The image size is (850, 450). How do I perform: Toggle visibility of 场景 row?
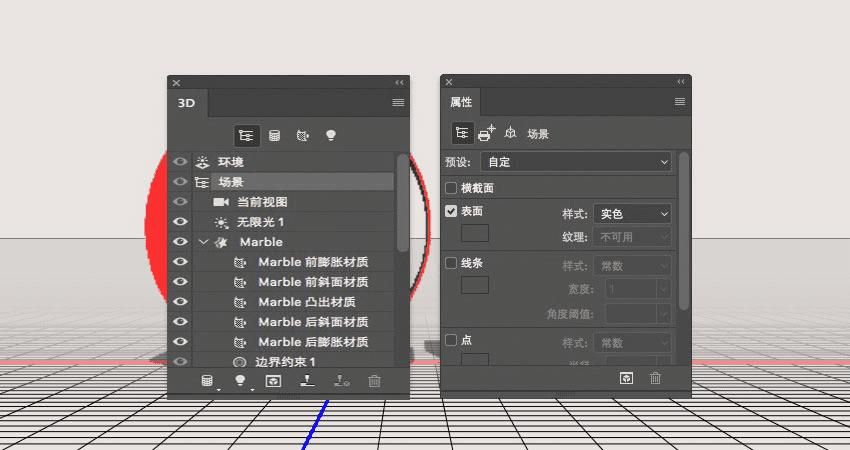180,182
